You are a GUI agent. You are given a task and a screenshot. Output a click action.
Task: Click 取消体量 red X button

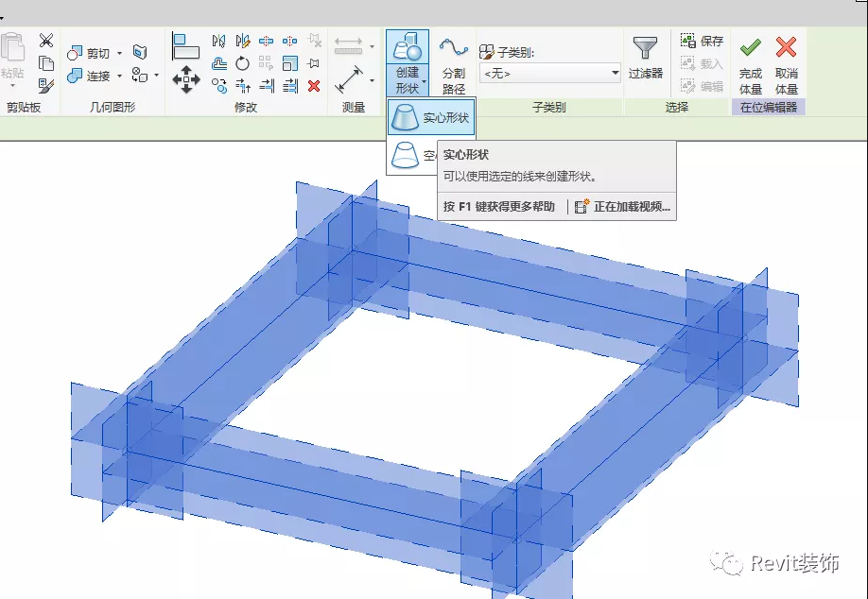(x=786, y=63)
